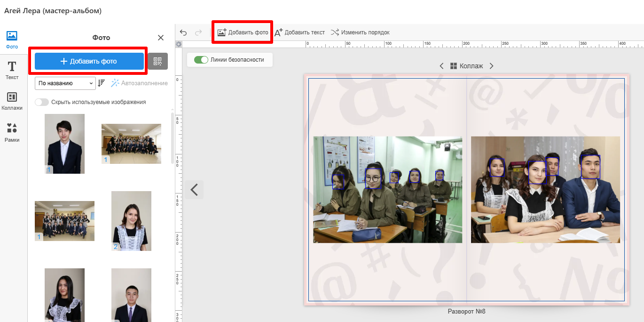644x322 pixels.
Task: Click the QR code button
Action: click(x=157, y=61)
